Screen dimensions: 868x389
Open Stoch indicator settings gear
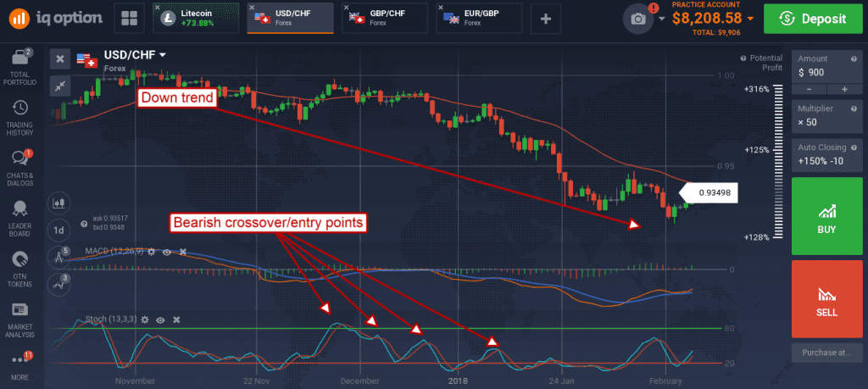(145, 320)
